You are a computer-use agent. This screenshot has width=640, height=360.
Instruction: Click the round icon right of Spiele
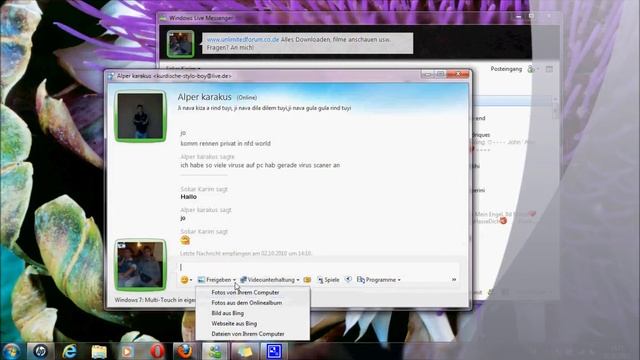coord(348,280)
